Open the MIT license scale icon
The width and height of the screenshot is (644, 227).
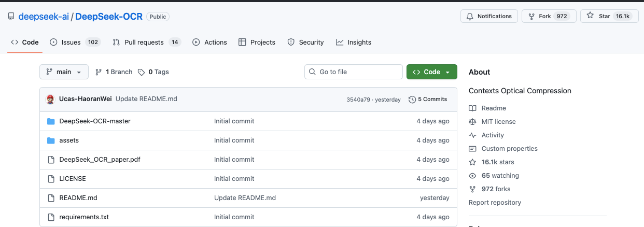coord(472,122)
